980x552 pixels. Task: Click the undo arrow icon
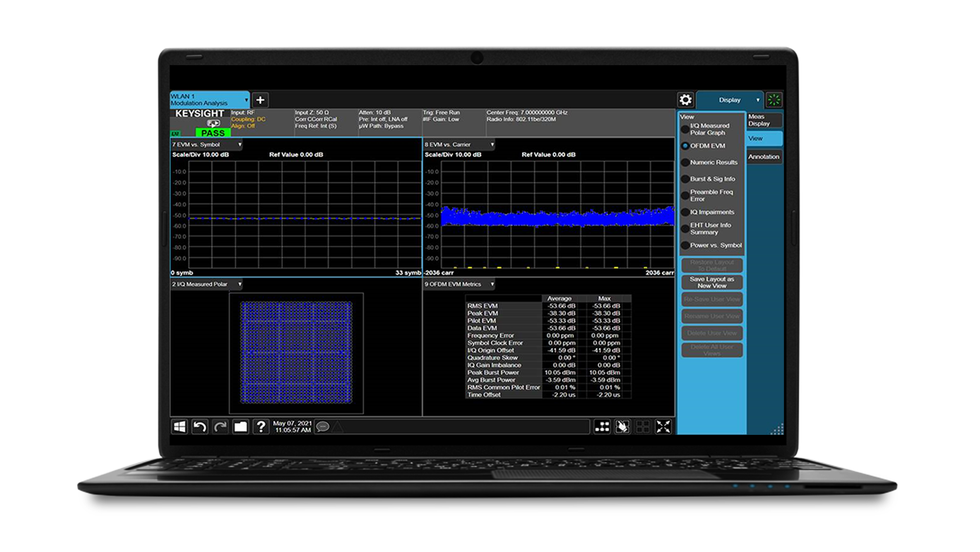(x=200, y=427)
